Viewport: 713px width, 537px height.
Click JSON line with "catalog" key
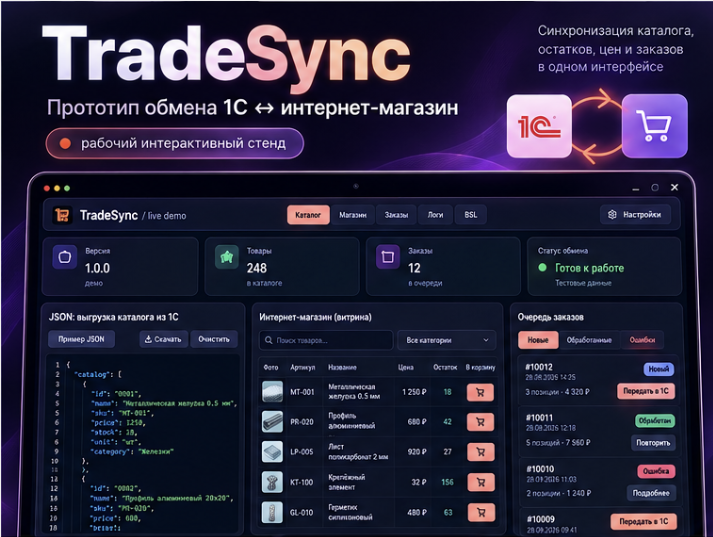(x=97, y=375)
